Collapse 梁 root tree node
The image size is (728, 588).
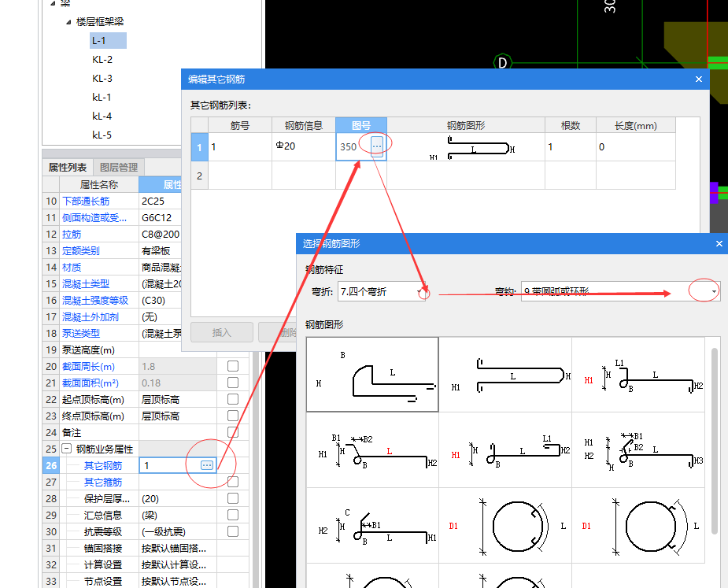(53, 3)
